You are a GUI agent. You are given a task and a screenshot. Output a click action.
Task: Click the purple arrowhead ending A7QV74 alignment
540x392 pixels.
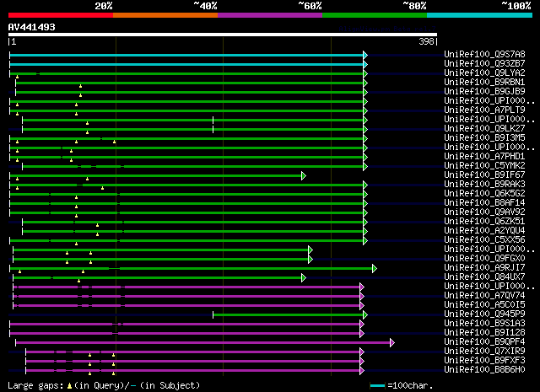point(362,297)
